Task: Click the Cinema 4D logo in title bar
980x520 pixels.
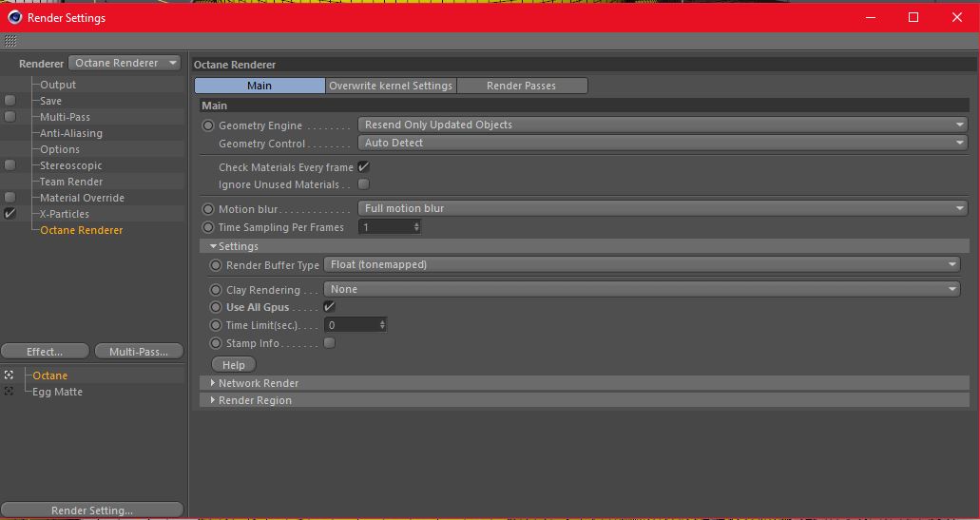Action: click(13, 17)
